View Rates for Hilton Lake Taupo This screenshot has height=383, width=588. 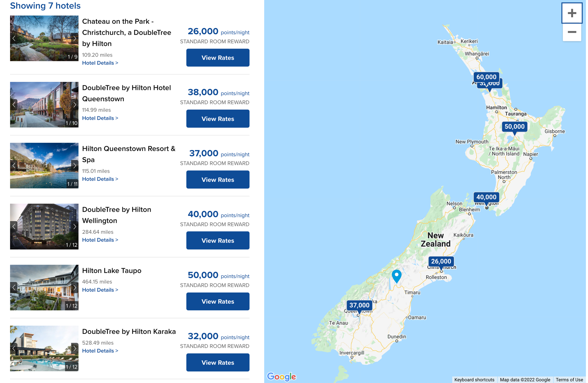[x=218, y=301]
